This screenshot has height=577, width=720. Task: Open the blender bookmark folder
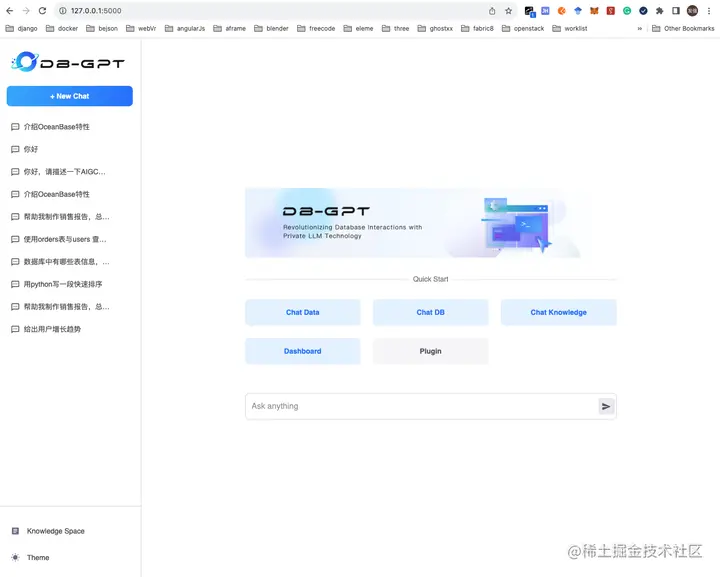(x=271, y=28)
